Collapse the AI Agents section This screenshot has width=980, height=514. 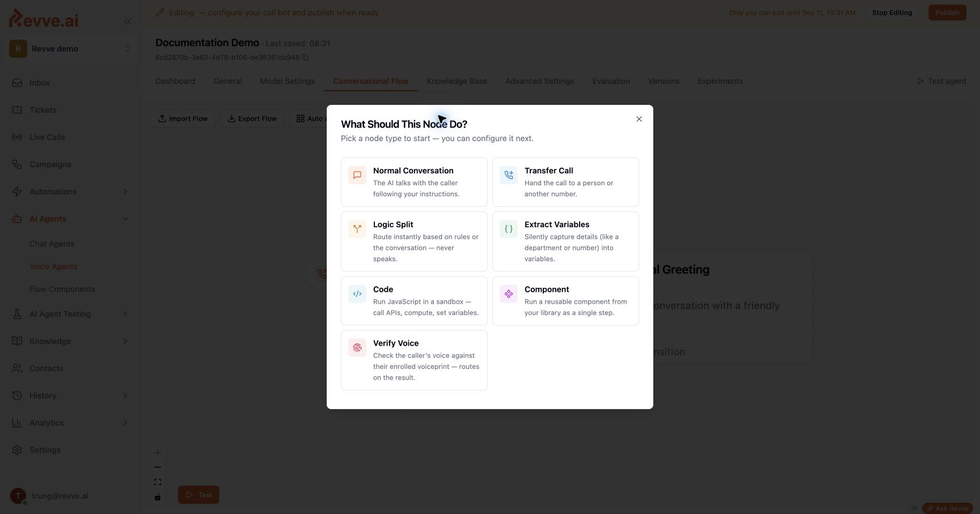[x=125, y=219]
